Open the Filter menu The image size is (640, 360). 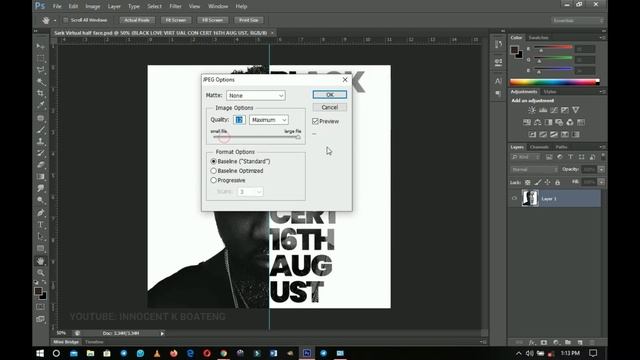coord(175,6)
